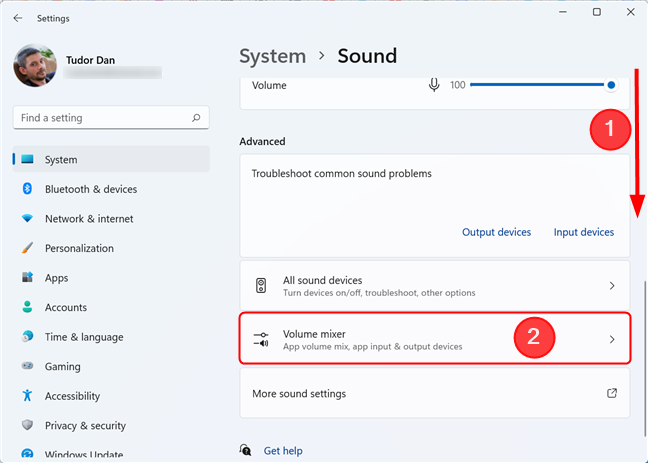Open All sound devices
The height and width of the screenshot is (463, 648).
click(x=435, y=286)
